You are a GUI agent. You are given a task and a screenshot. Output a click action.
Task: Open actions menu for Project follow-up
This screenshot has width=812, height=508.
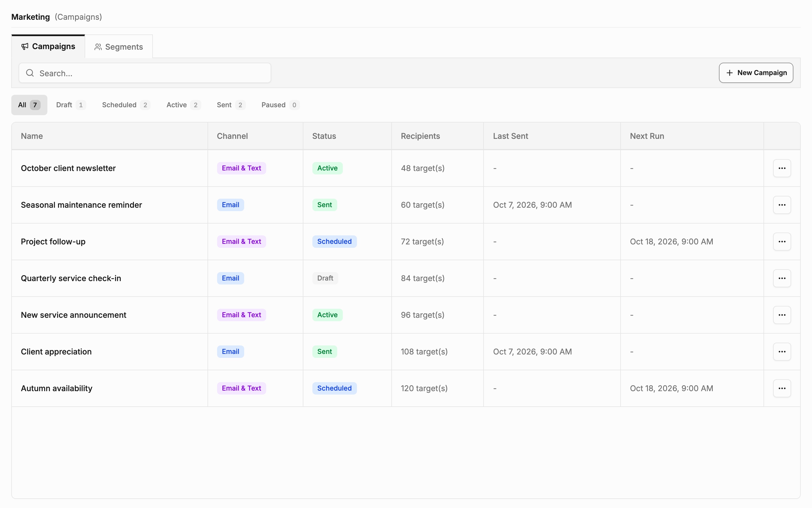point(782,241)
